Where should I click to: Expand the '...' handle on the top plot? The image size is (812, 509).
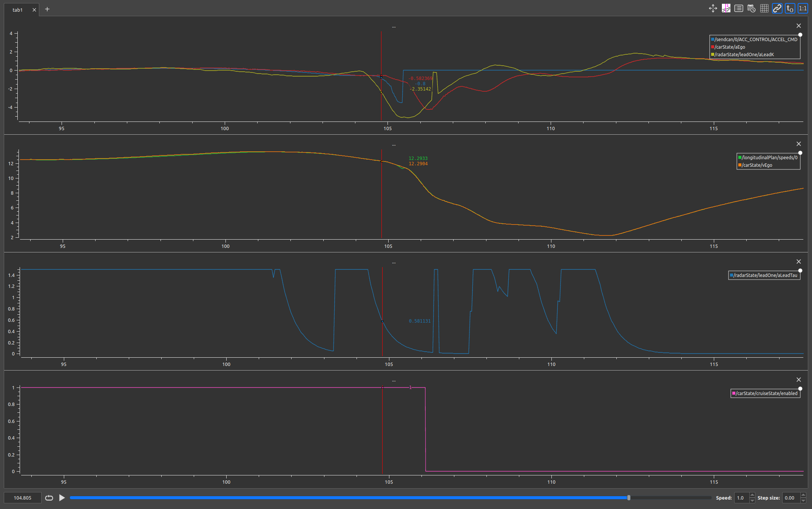394,26
